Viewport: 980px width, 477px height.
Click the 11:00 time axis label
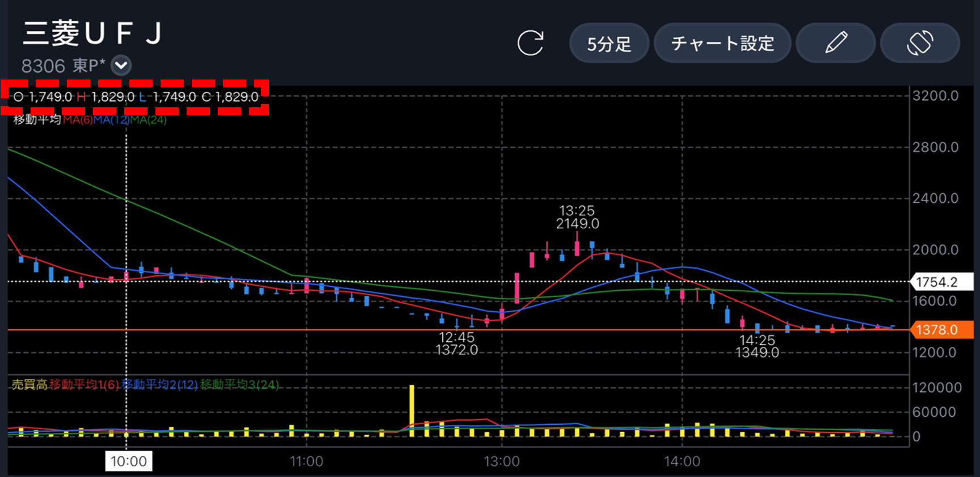click(306, 462)
